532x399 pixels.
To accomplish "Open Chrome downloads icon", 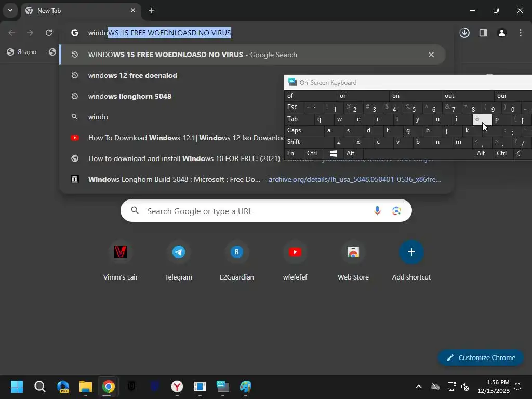I will [x=464, y=33].
